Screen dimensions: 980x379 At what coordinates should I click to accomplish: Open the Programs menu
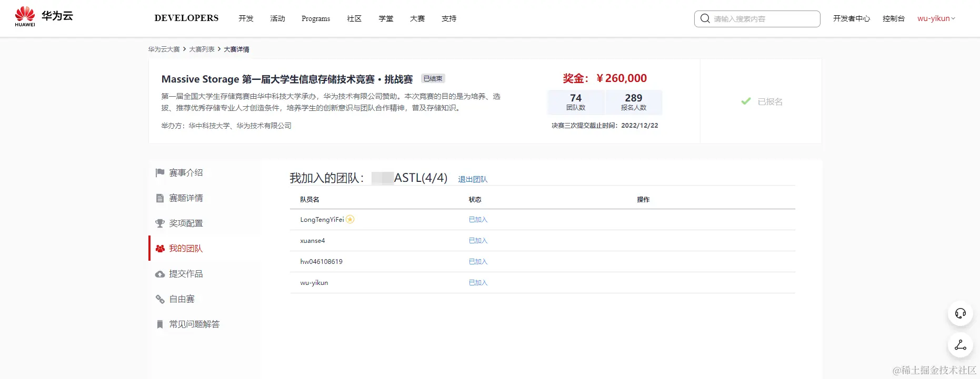[316, 18]
